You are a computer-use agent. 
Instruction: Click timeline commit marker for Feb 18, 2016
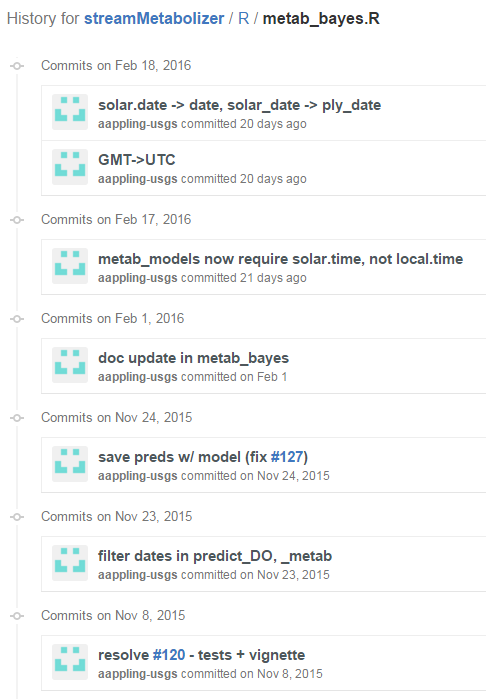coord(17,66)
